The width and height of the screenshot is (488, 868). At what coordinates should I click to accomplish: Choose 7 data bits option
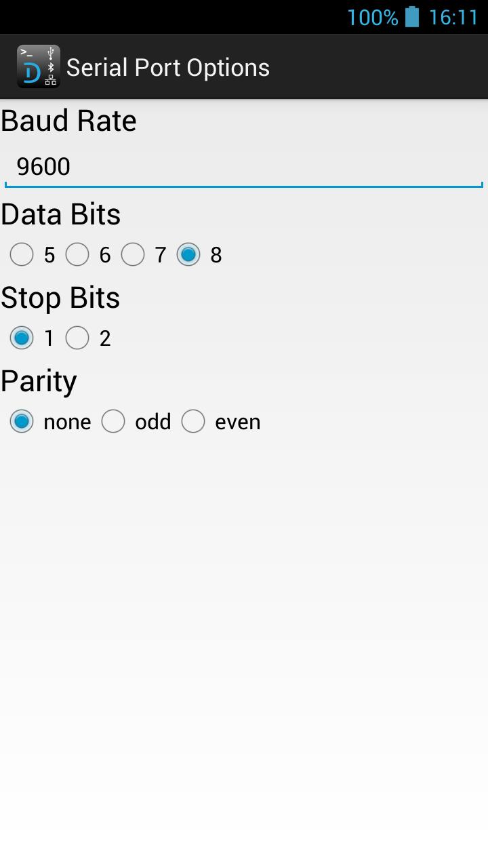coord(133,255)
